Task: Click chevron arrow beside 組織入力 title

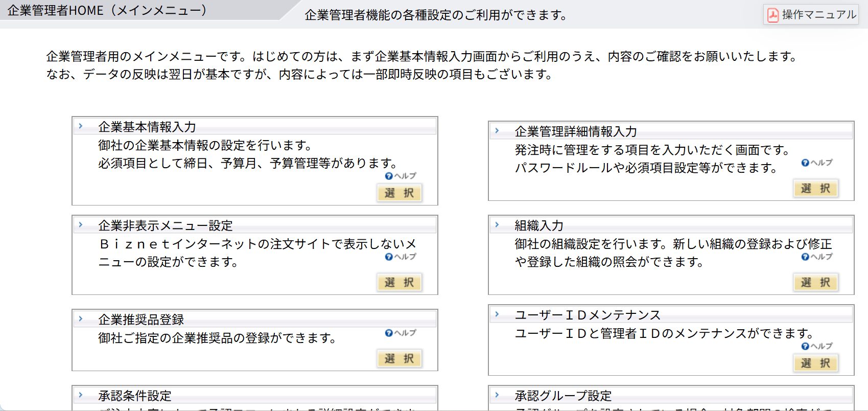Action: (x=497, y=224)
